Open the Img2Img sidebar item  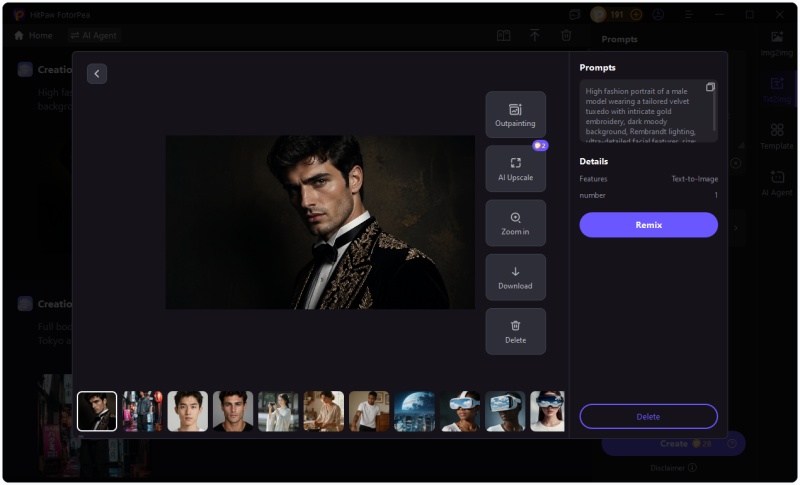[777, 43]
